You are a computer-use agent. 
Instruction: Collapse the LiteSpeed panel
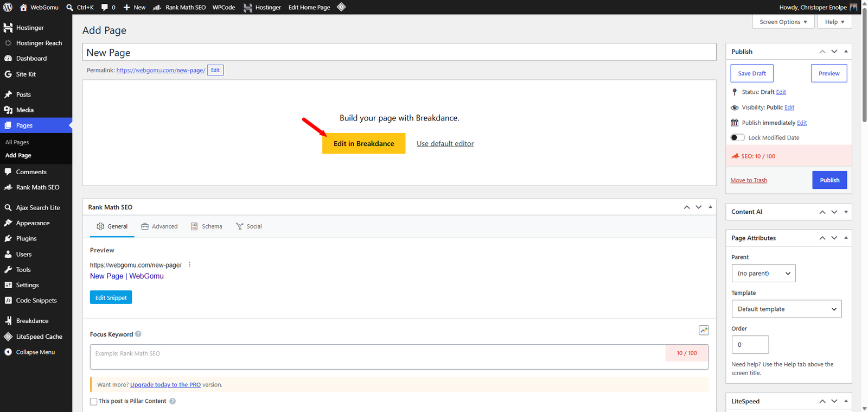pos(846,401)
